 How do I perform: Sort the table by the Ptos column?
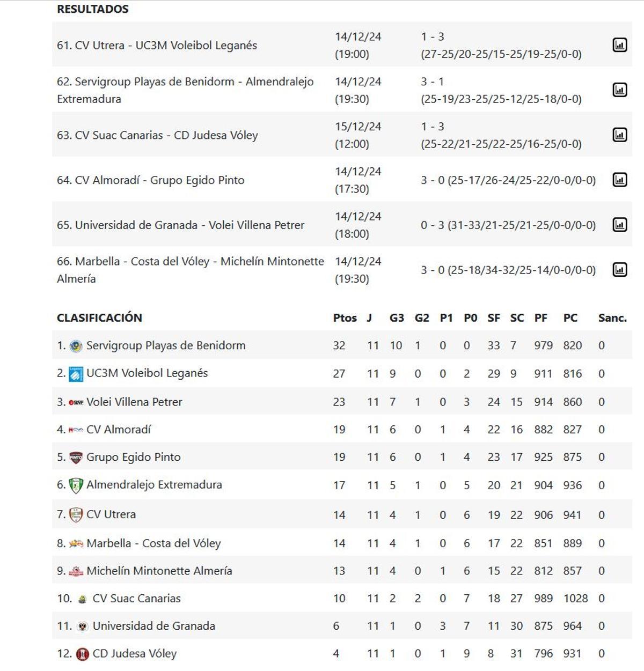pos(345,318)
